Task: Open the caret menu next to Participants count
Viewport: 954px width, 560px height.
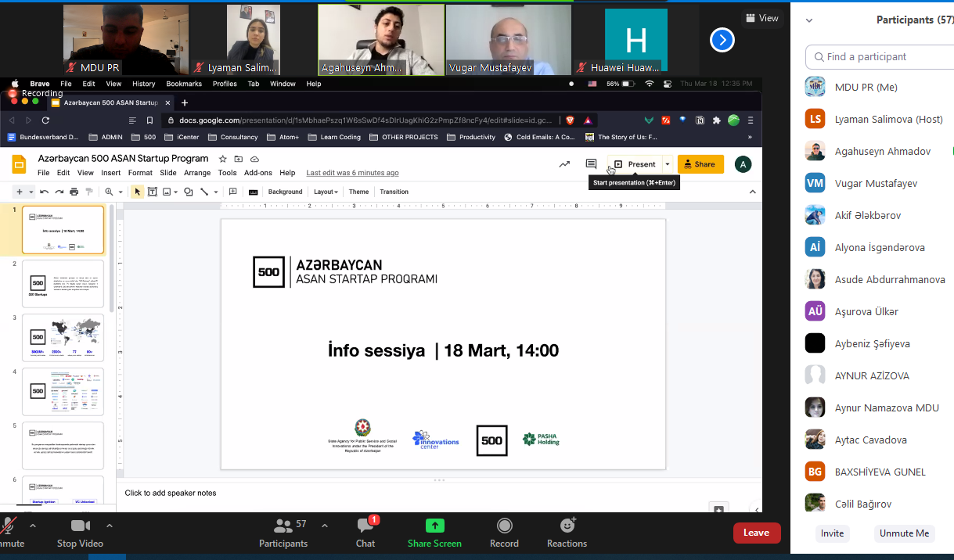Action: tap(325, 526)
